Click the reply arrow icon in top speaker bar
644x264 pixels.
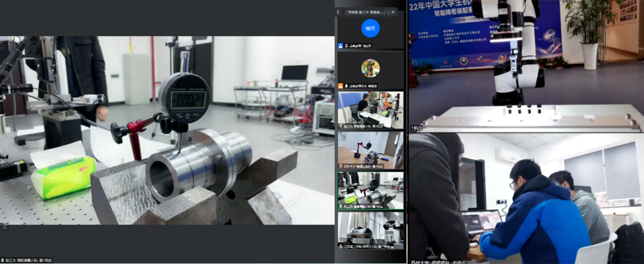[393, 12]
